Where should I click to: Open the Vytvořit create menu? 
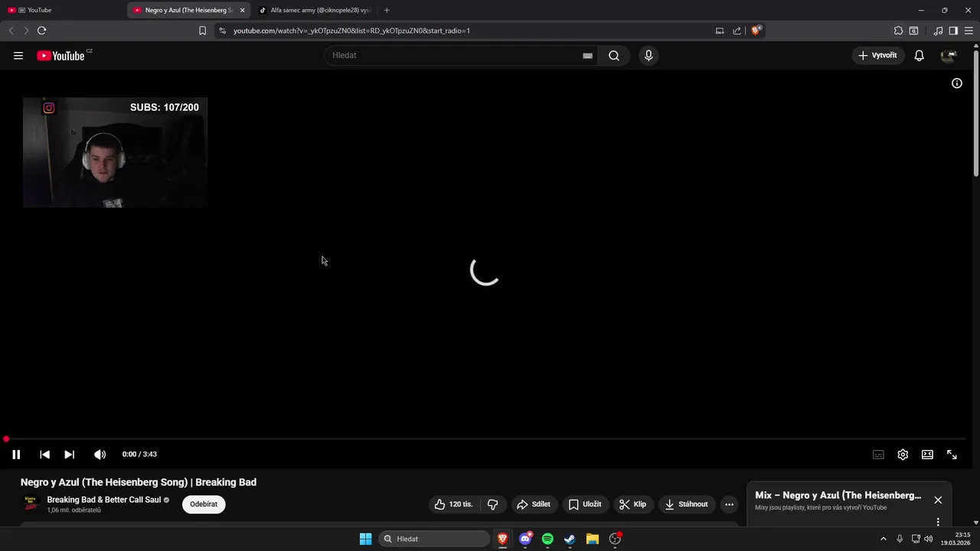[x=878, y=55]
